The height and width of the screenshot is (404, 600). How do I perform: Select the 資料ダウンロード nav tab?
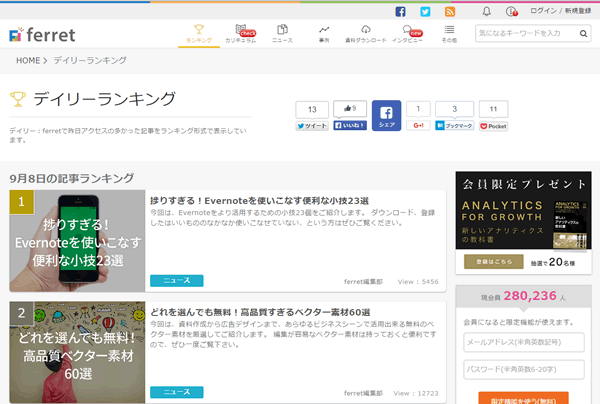pos(366,34)
